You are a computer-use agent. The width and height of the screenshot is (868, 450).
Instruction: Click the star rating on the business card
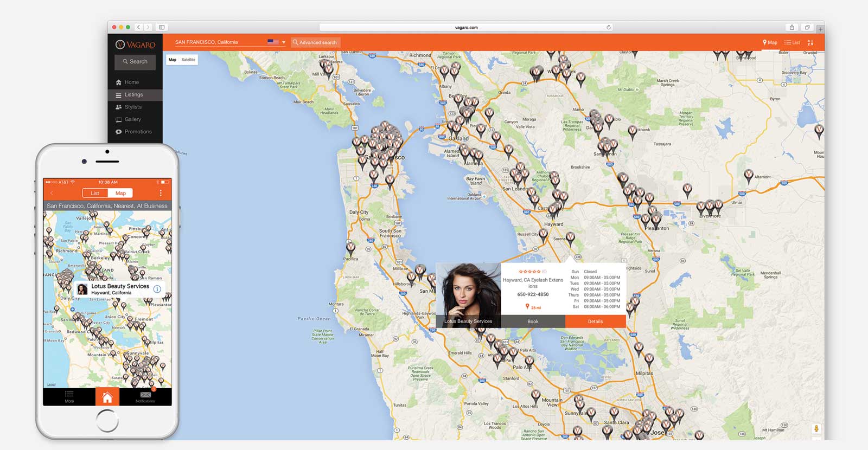(x=529, y=272)
